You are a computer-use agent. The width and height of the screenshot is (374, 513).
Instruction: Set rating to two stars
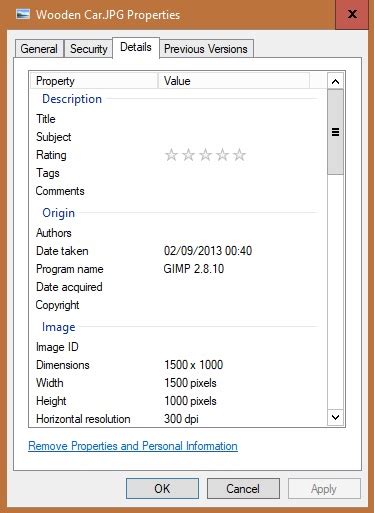coord(189,155)
